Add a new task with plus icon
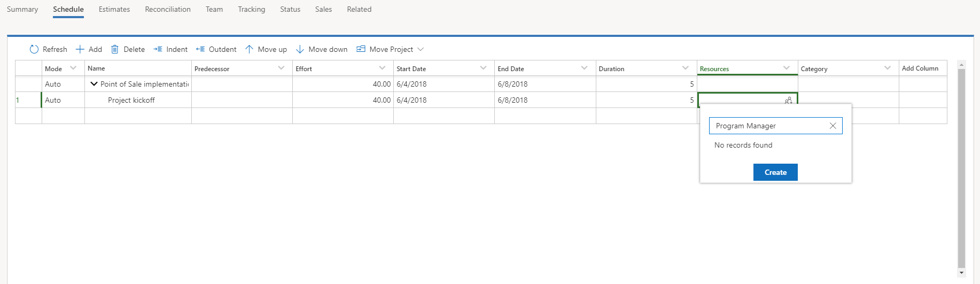This screenshot has height=284, width=980. [80, 49]
